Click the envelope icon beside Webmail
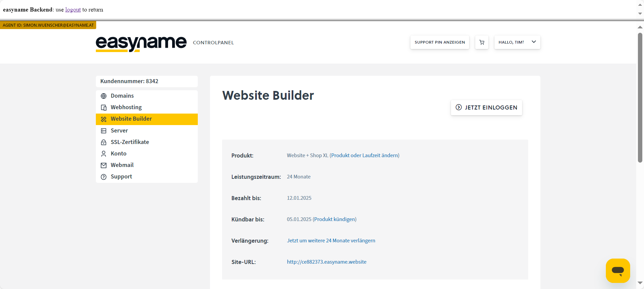644x289 pixels. (x=104, y=165)
